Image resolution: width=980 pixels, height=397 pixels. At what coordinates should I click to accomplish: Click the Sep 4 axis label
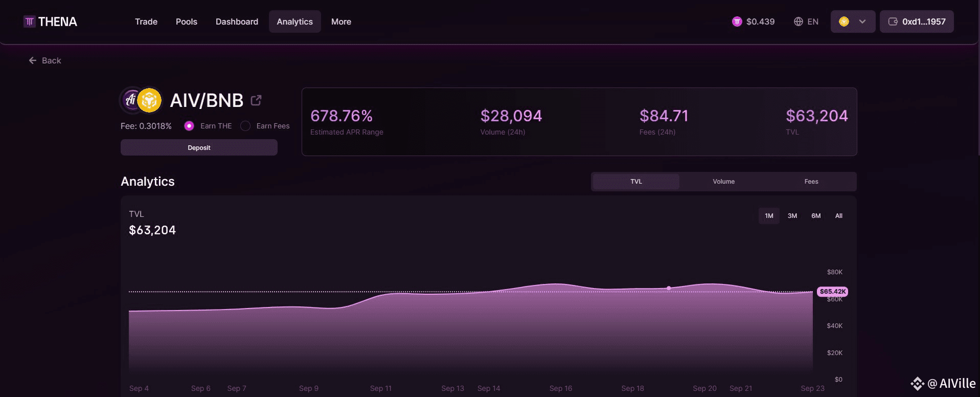[x=139, y=388]
